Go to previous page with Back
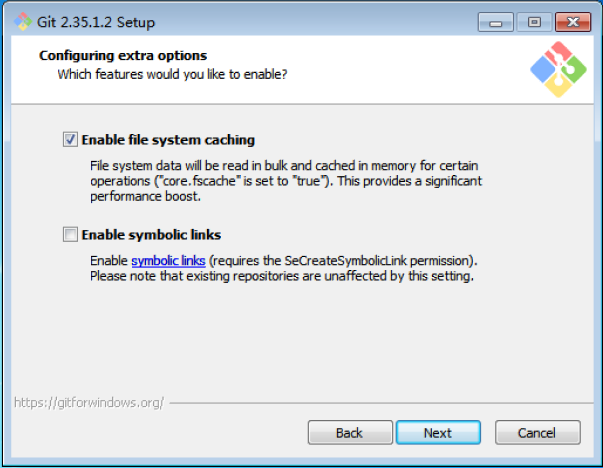The height and width of the screenshot is (468, 603). pos(350,433)
